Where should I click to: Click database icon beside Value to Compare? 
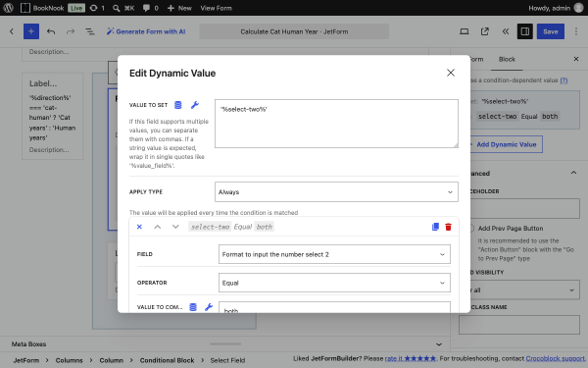(x=193, y=307)
